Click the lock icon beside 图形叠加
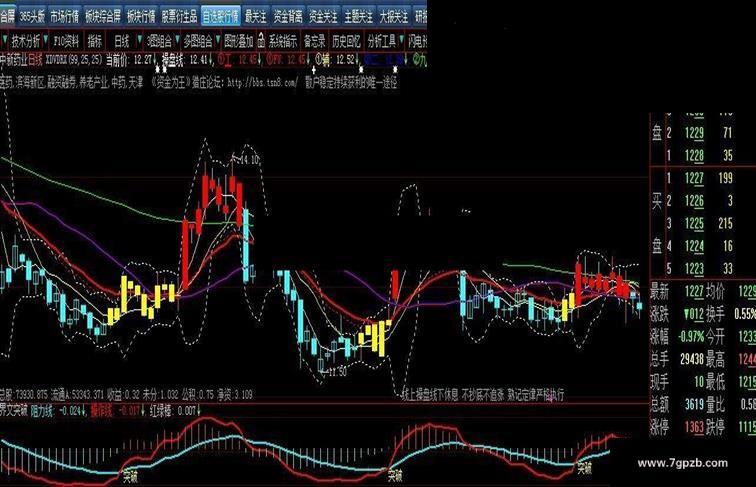 261,40
